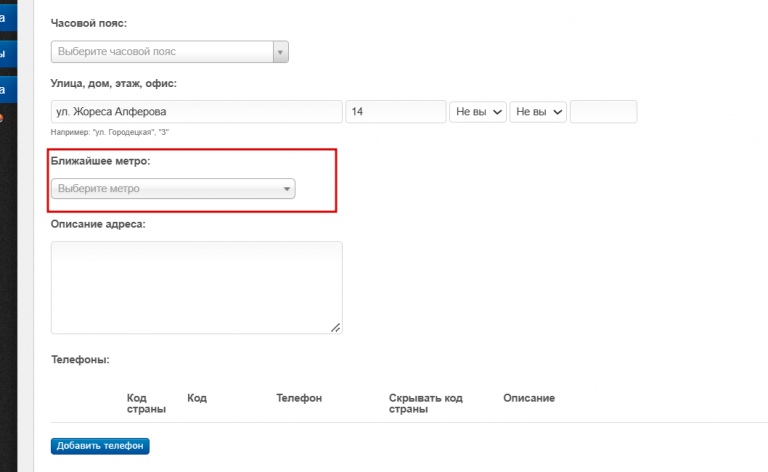Open the first "Не вы" floor dropdown
Screen dimensions: 768x472
478,112
